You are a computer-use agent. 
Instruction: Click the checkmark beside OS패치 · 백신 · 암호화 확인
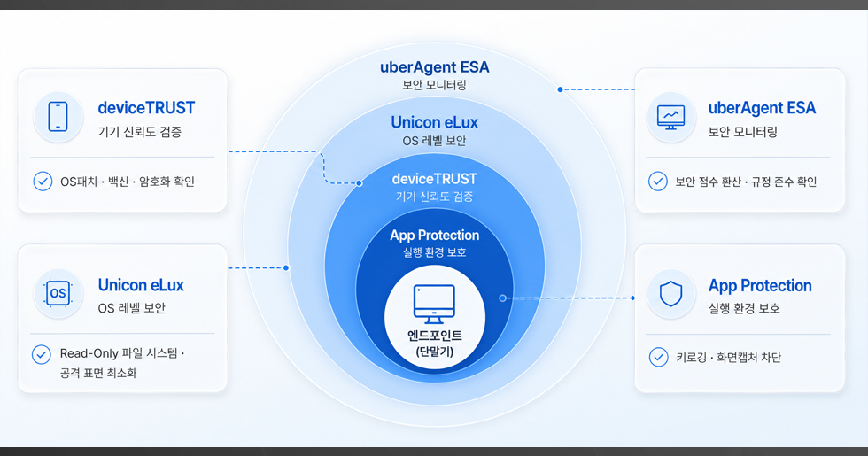pyautogui.click(x=43, y=181)
